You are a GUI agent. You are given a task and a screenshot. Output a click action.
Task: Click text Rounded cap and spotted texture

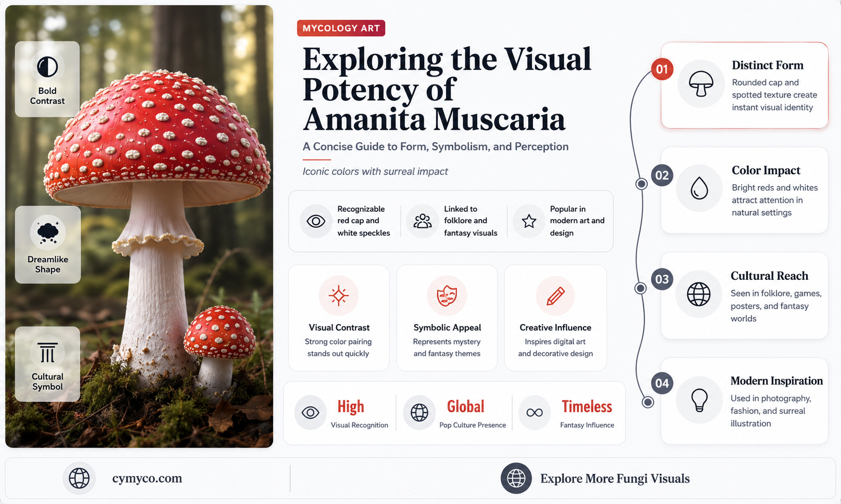pos(775,95)
